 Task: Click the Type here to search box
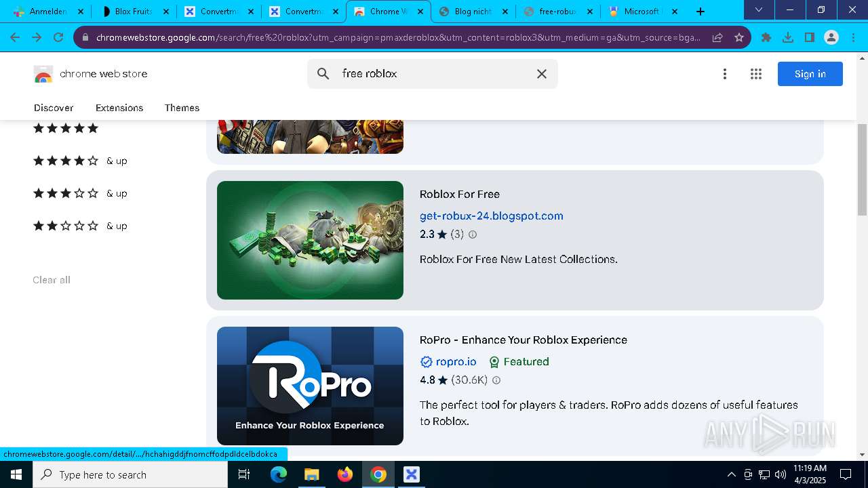click(130, 474)
